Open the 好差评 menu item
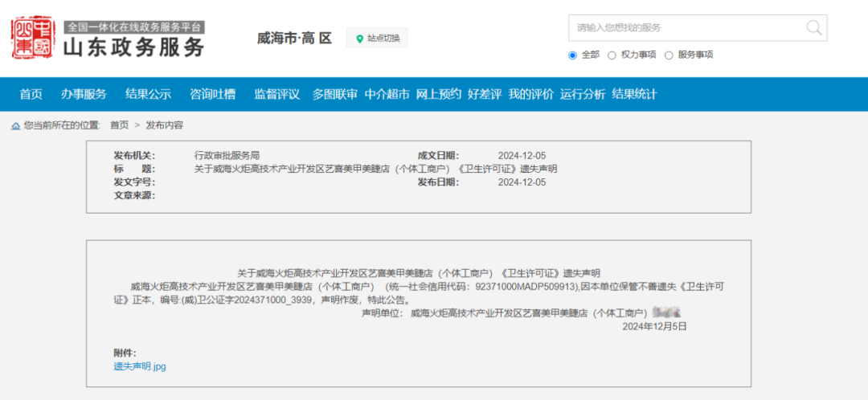Image resolution: width=868 pixels, height=400 pixels. click(x=484, y=94)
